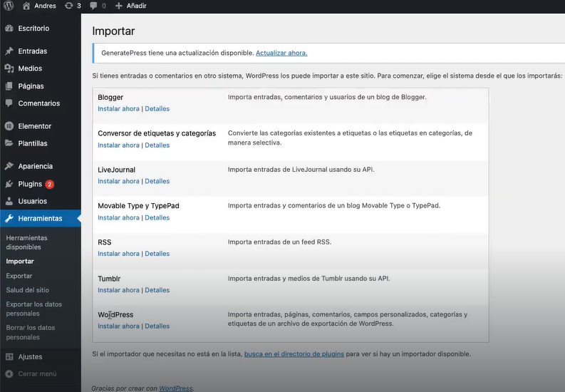The image size is (565, 392).
Task: Install the Blogger importer now
Action: (118, 109)
